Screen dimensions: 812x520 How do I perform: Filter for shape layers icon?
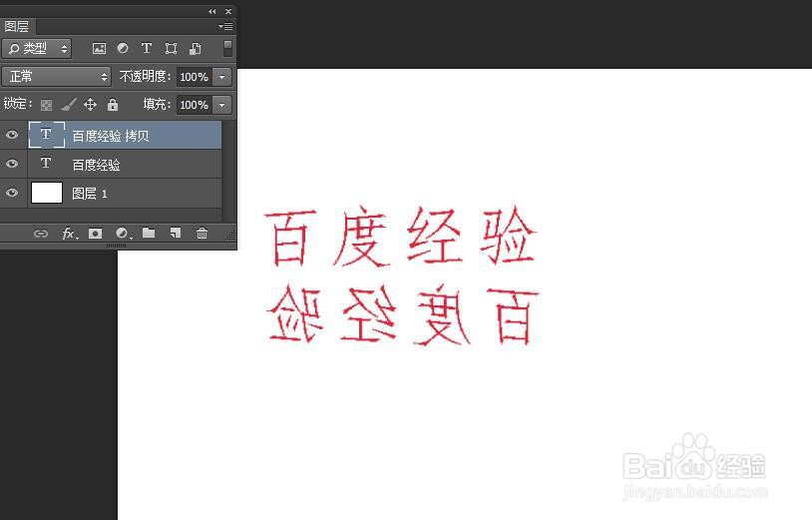coord(171,49)
